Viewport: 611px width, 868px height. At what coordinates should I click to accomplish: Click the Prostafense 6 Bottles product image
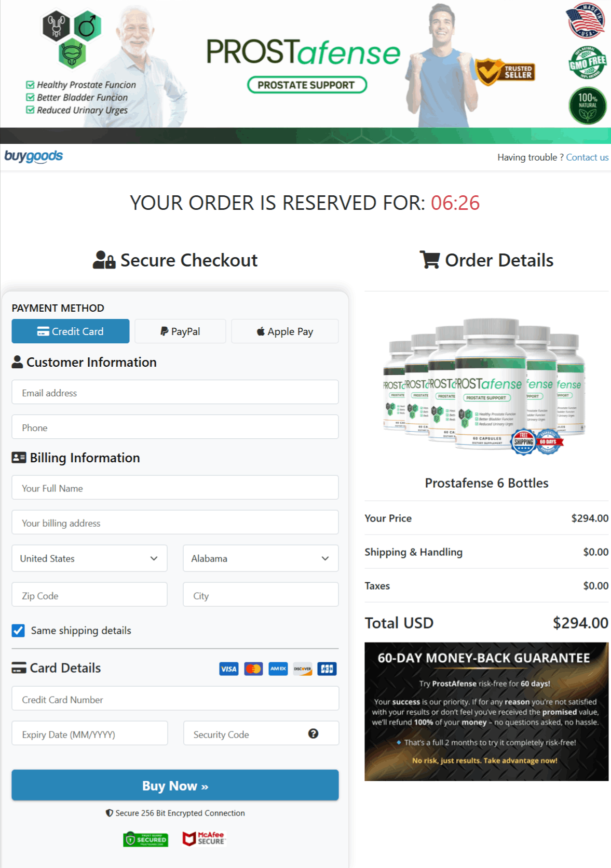[x=486, y=387]
